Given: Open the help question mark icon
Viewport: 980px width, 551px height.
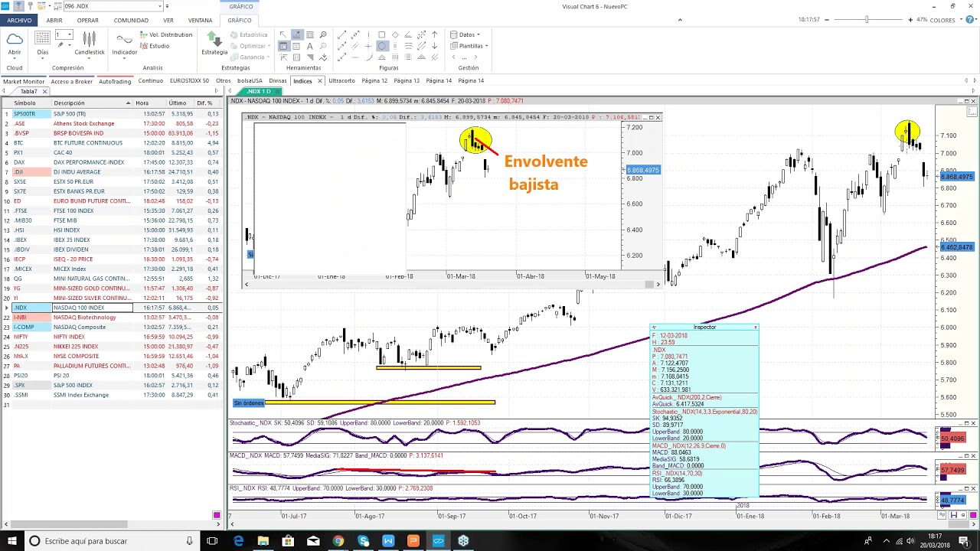Looking at the screenshot, I should 969,19.
